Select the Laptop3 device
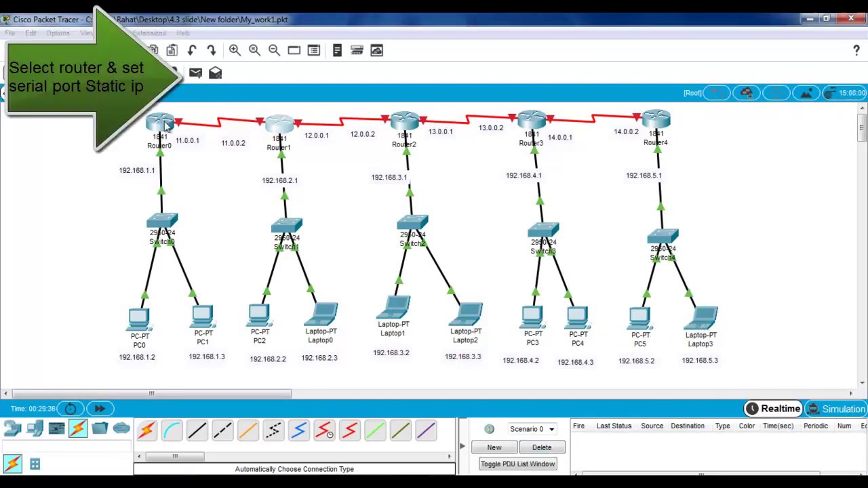Image resolution: width=868 pixels, height=488 pixels. point(702,319)
